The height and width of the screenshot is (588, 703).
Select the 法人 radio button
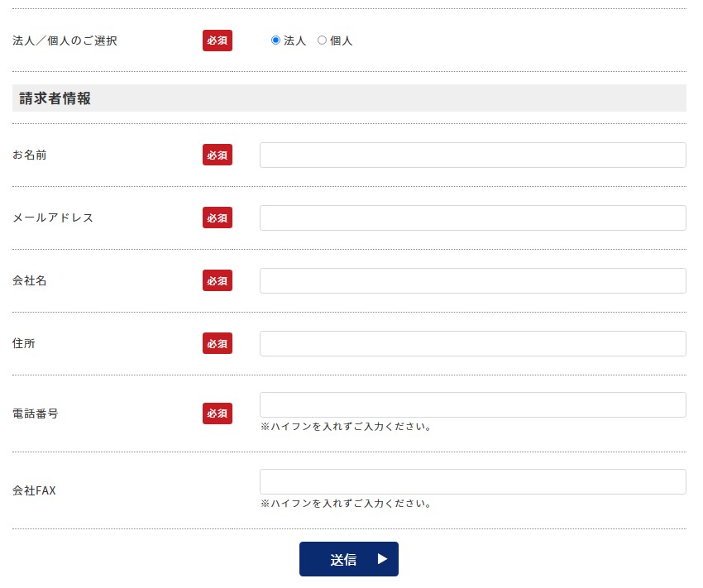tap(275, 40)
